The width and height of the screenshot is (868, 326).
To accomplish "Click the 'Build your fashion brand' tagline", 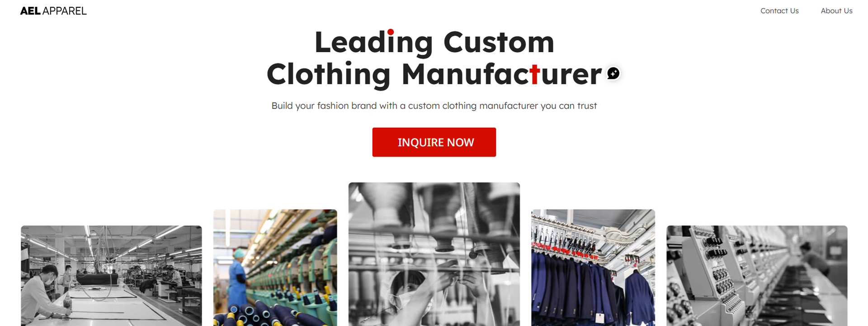I will 434,105.
